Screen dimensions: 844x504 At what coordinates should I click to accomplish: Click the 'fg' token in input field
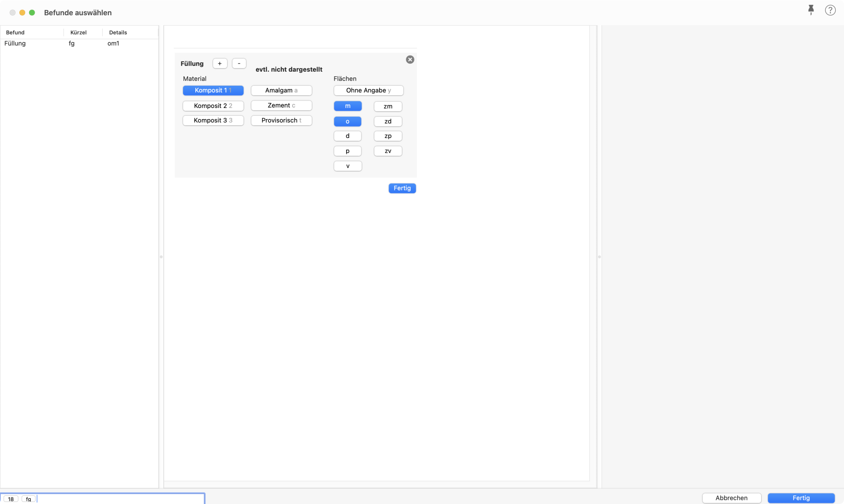(x=28, y=499)
